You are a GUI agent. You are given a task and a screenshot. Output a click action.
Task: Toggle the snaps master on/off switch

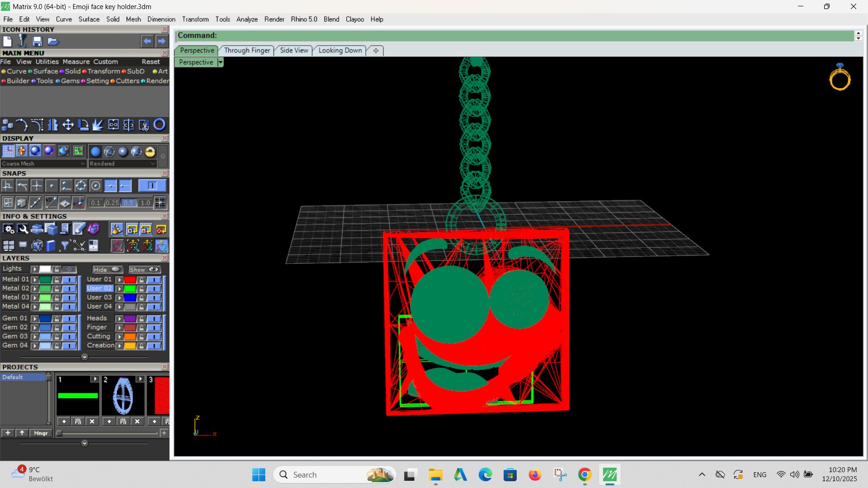pyautogui.click(x=152, y=186)
